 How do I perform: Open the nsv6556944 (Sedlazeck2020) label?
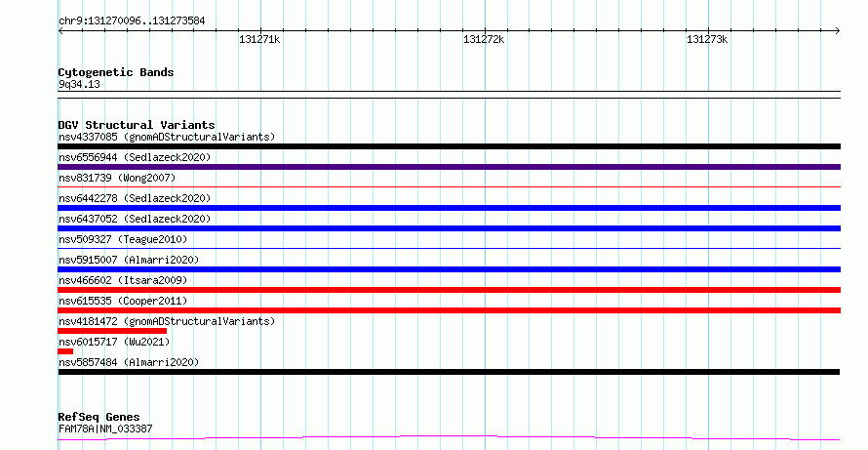coord(135,157)
